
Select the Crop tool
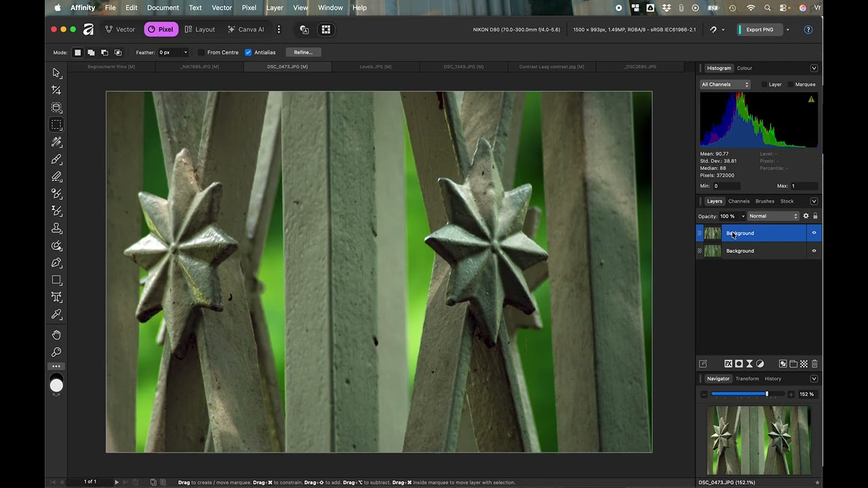pos(56,90)
